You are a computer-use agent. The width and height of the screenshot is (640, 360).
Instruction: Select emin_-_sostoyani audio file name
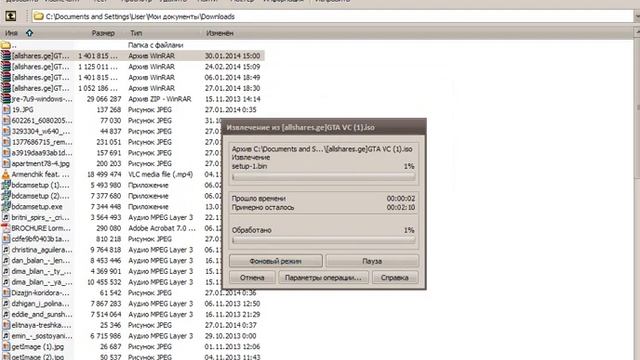click(42, 336)
